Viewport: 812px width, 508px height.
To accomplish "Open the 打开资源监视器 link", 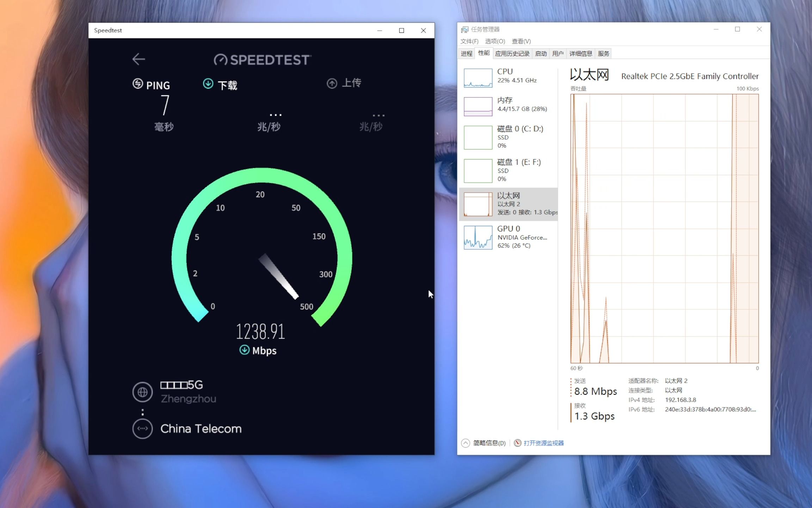I will pos(543,443).
